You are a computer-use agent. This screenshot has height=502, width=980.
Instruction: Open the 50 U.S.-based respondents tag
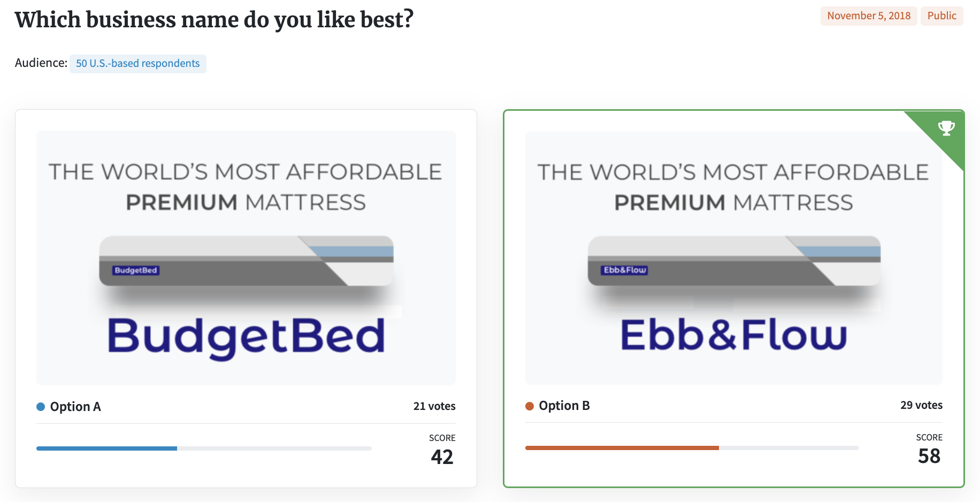138,64
